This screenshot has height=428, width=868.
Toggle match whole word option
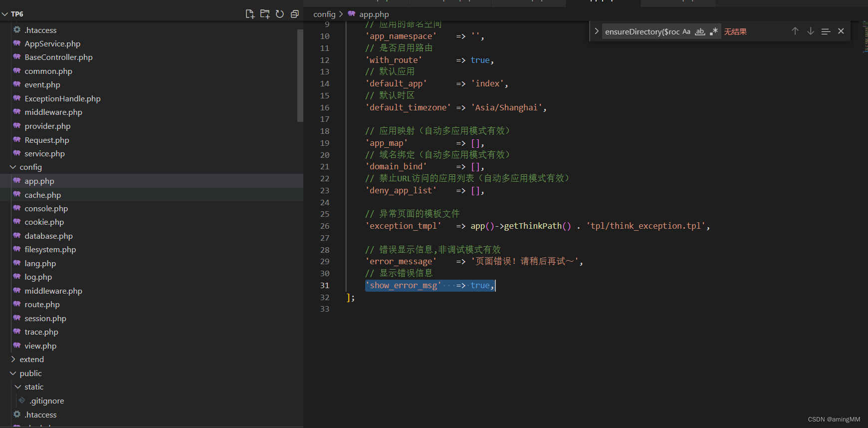(x=700, y=31)
